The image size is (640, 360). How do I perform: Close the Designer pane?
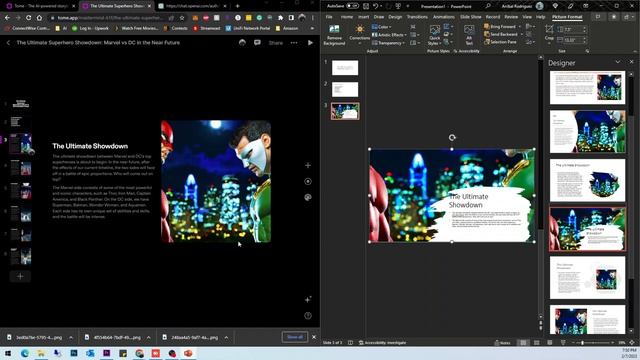631,62
